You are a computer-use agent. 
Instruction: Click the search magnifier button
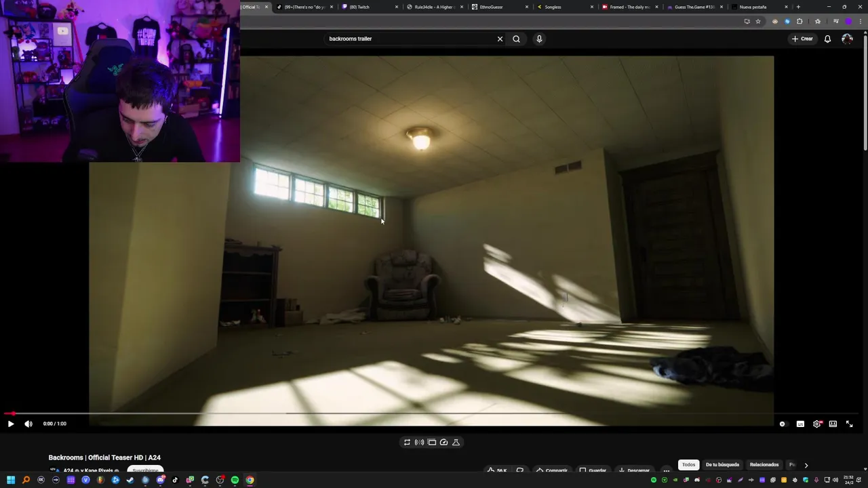(x=516, y=39)
